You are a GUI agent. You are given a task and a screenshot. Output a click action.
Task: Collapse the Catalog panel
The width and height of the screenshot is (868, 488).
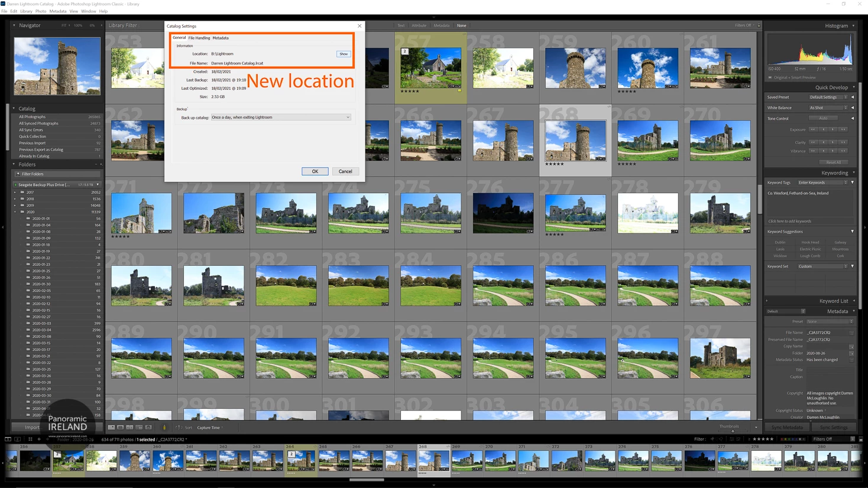(x=14, y=109)
